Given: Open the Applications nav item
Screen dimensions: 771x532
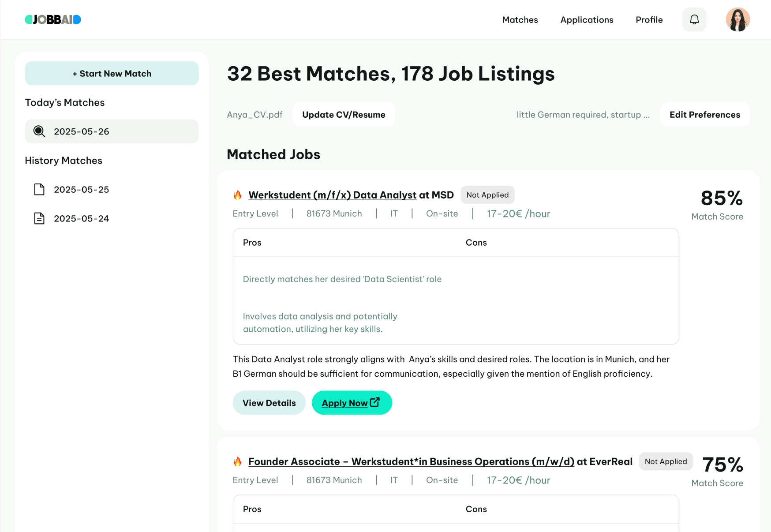Looking at the screenshot, I should [587, 20].
